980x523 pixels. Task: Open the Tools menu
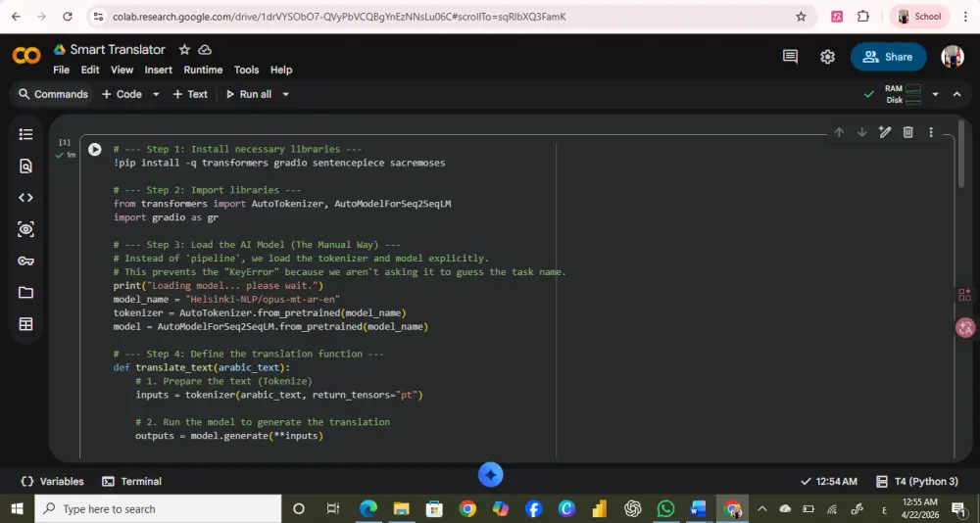pos(246,70)
